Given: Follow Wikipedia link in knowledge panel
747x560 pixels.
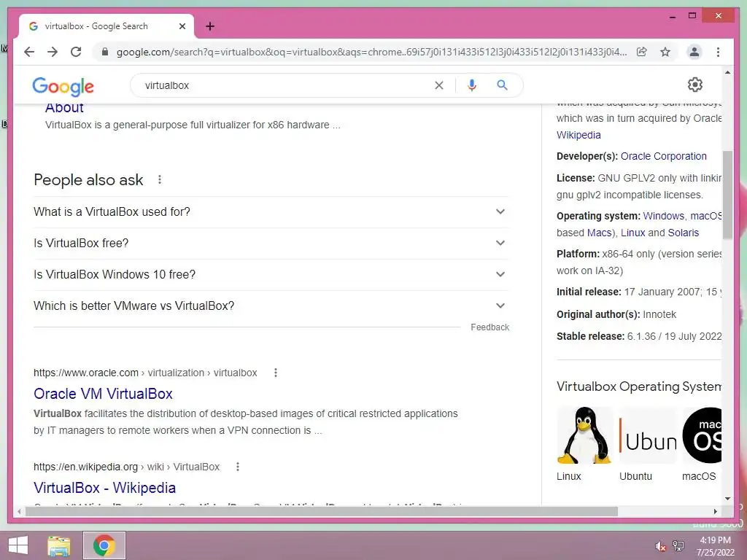Looking at the screenshot, I should tap(578, 135).
